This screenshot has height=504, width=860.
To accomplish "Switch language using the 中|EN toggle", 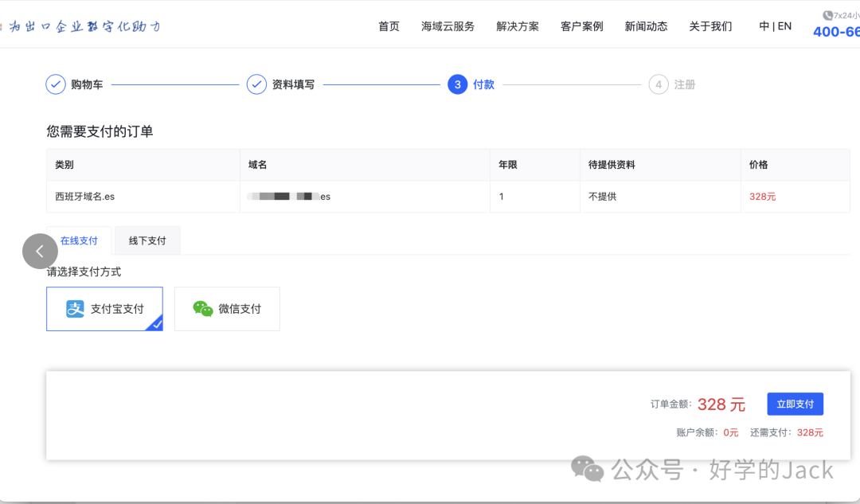I will click(x=774, y=25).
